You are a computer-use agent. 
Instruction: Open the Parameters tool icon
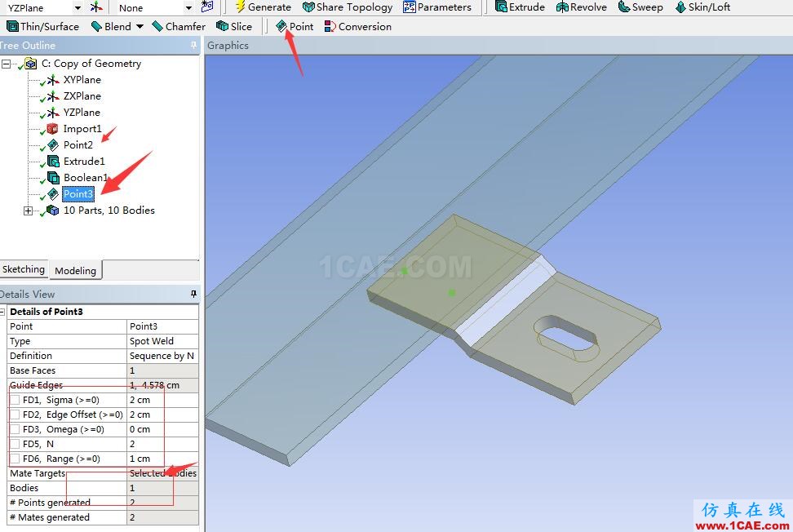(x=409, y=7)
